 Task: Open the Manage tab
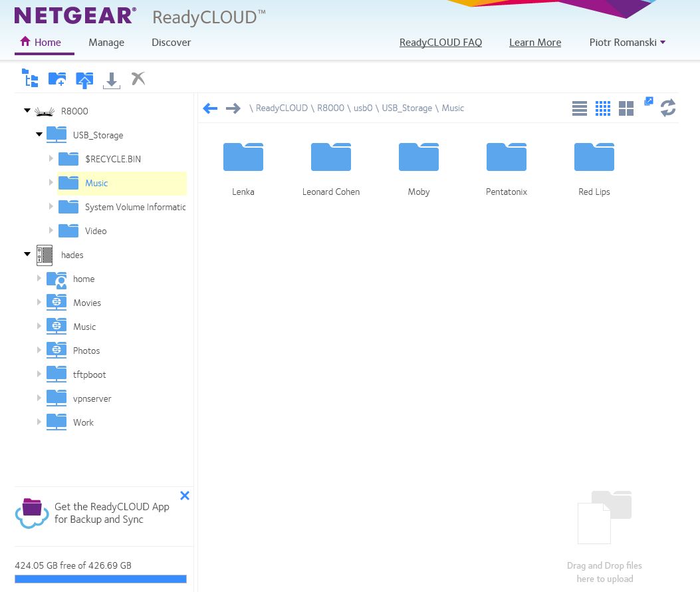point(106,43)
